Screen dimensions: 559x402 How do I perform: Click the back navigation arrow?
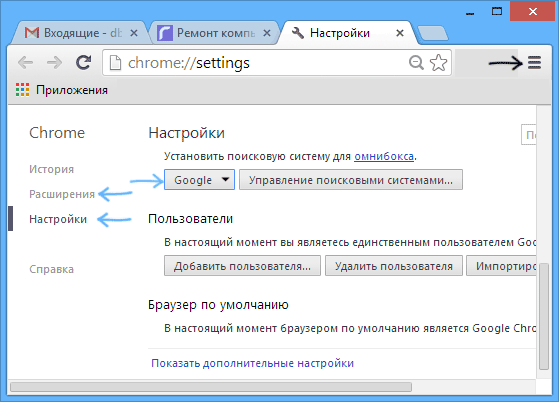[x=25, y=63]
